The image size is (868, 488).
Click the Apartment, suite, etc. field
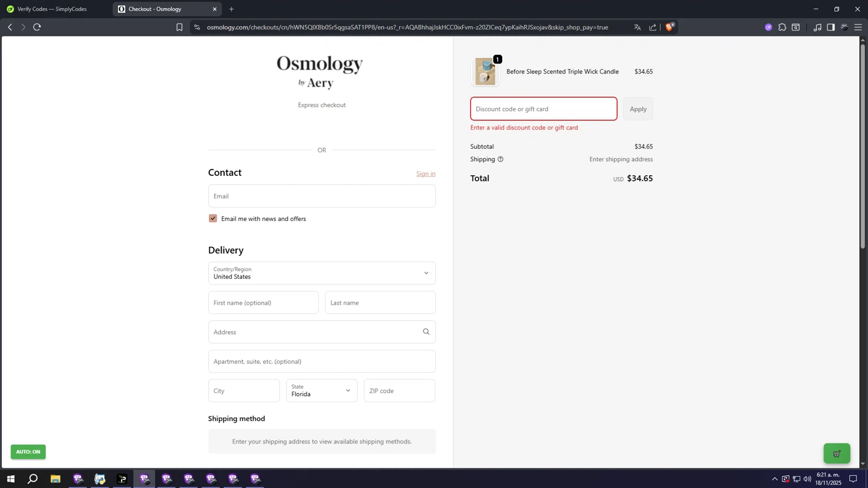[322, 361]
